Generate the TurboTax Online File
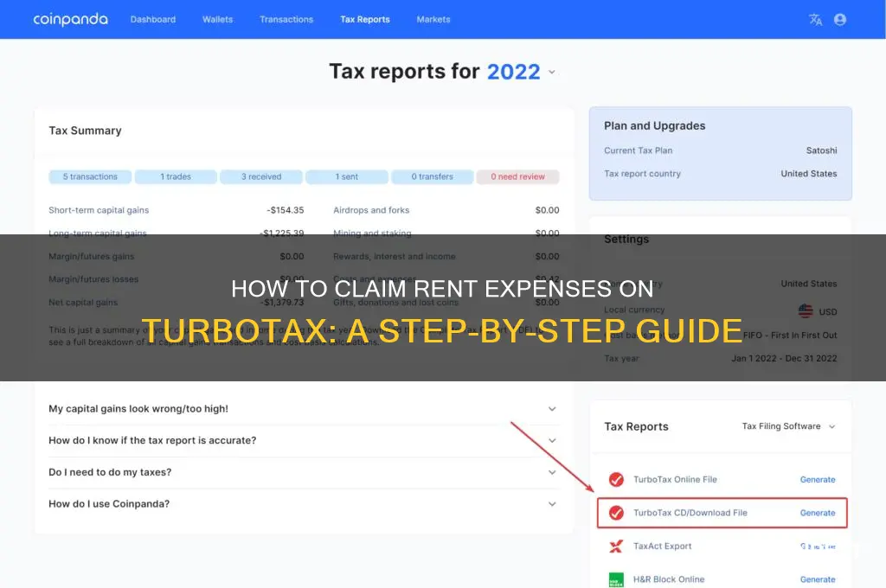This screenshot has height=588, width=886. point(818,480)
